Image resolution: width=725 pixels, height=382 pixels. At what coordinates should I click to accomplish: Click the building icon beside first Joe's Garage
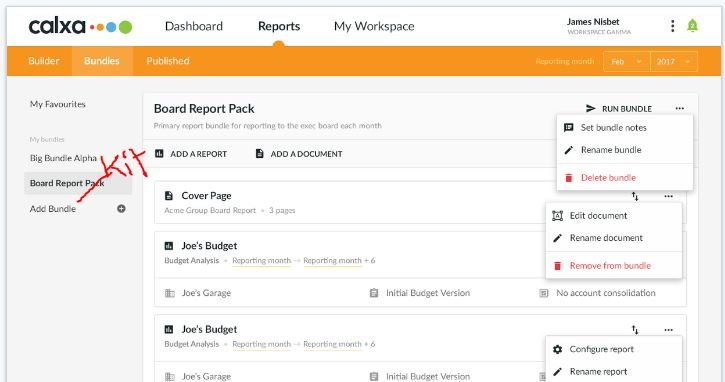(170, 293)
